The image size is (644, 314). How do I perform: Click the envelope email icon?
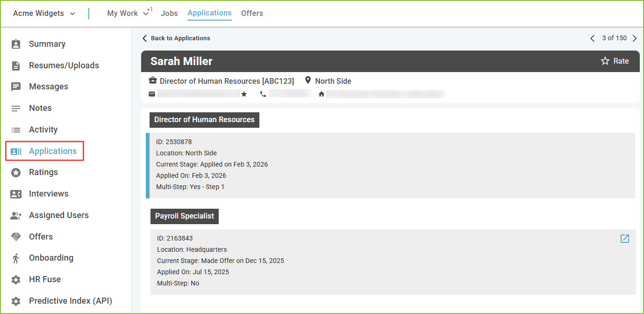pos(152,94)
